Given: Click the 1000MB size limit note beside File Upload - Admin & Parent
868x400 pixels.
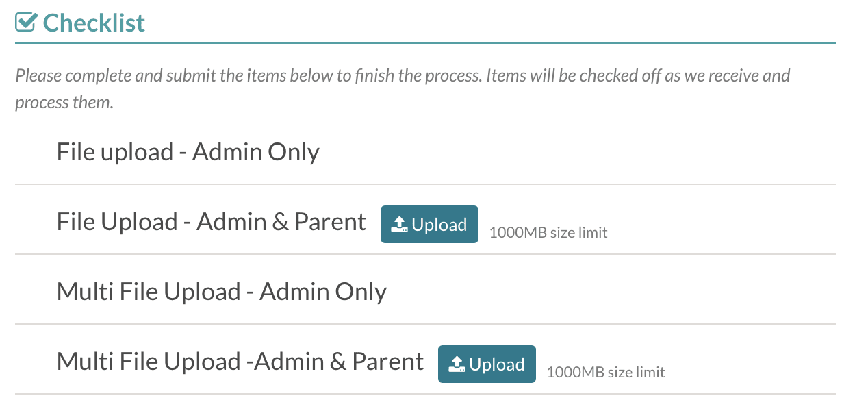Looking at the screenshot, I should tap(548, 233).
